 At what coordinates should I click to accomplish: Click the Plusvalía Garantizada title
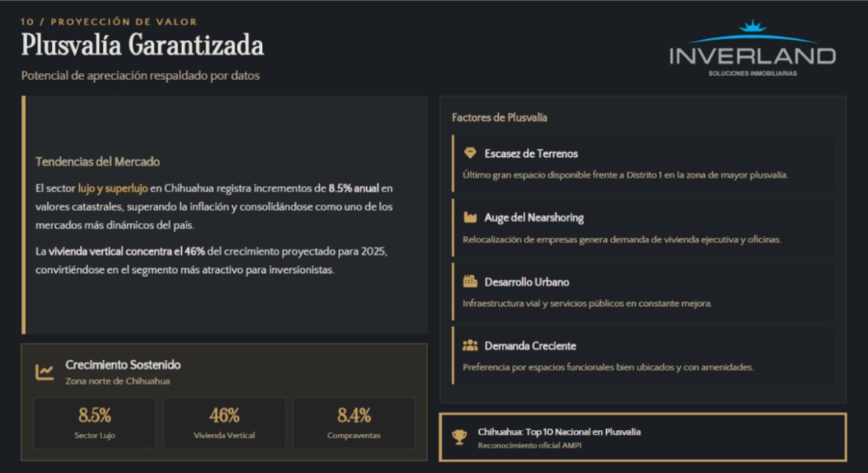[x=142, y=45]
